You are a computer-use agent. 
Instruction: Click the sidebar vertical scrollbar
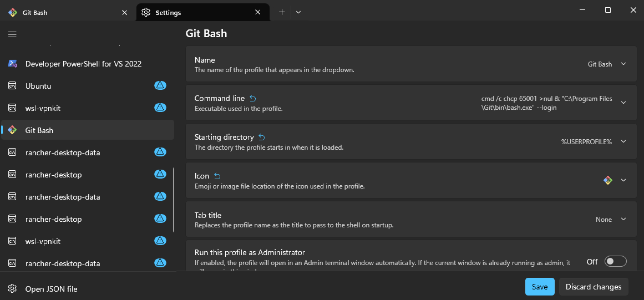(x=174, y=200)
